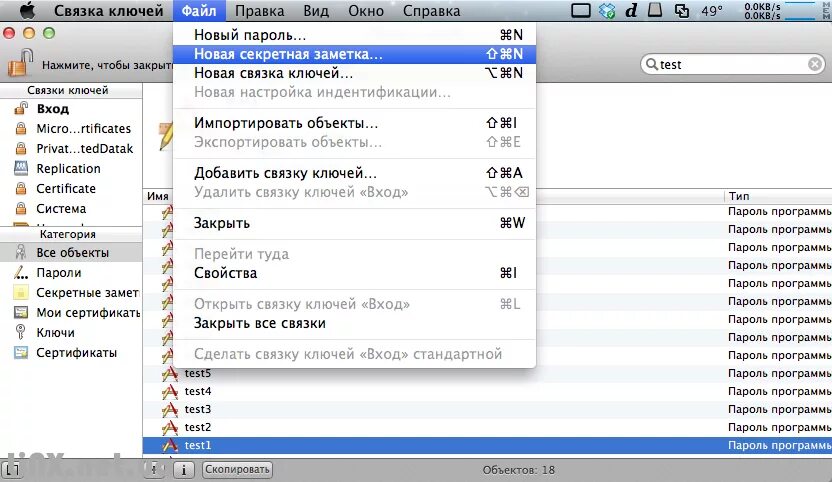Choose Добавить связку ключей… menu item

[354, 173]
